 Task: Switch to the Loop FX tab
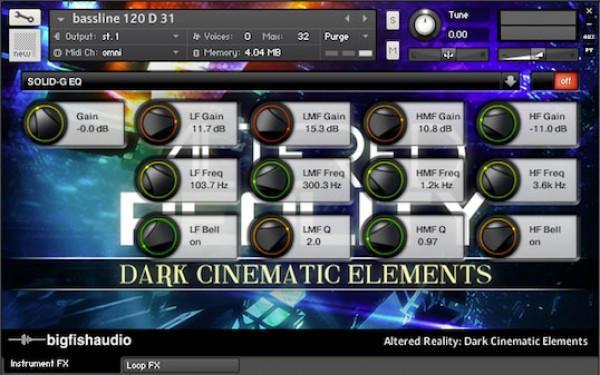click(181, 365)
